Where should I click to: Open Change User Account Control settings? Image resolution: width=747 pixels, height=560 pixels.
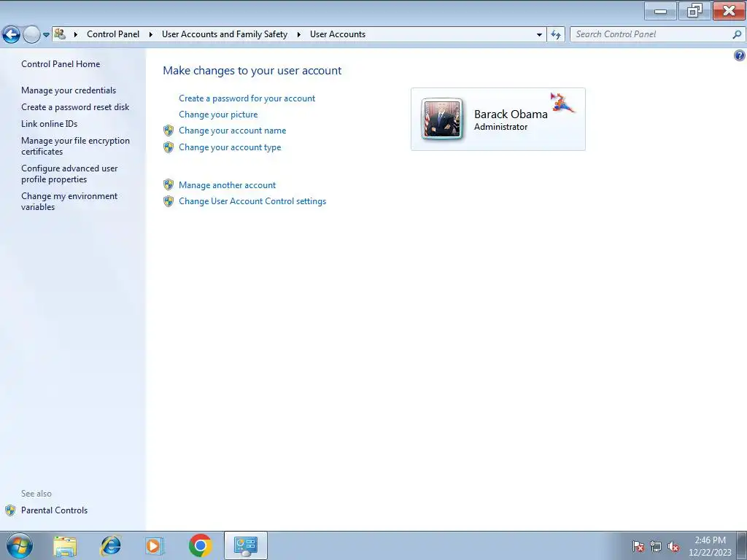point(252,201)
